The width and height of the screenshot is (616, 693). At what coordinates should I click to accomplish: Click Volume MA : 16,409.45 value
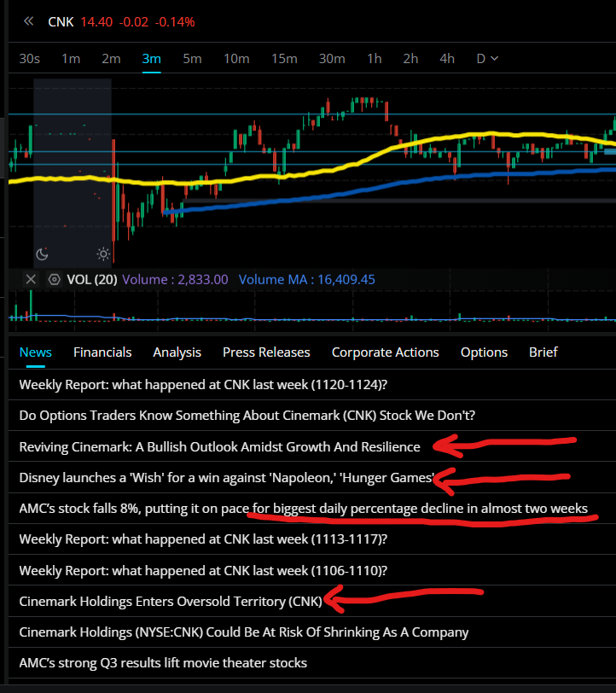click(x=306, y=279)
